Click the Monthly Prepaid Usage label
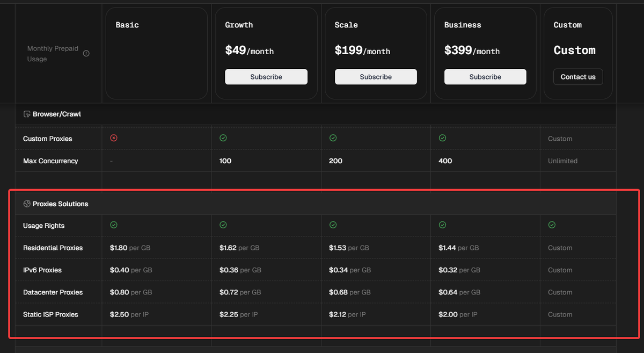The width and height of the screenshot is (644, 353). coord(53,54)
